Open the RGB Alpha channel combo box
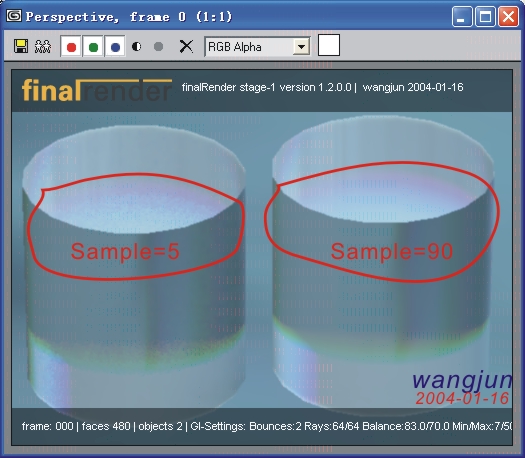Viewport: 525px width, 458px height. (257, 47)
